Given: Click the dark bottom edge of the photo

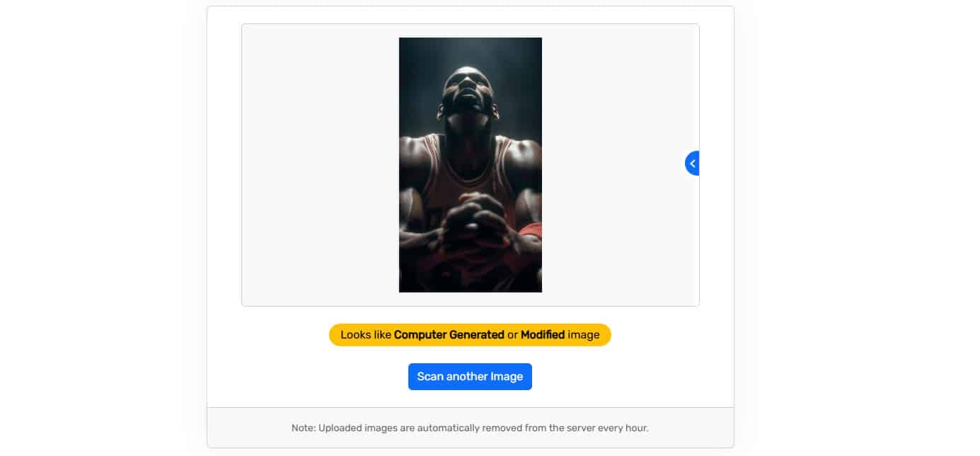Looking at the screenshot, I should coord(471,285).
